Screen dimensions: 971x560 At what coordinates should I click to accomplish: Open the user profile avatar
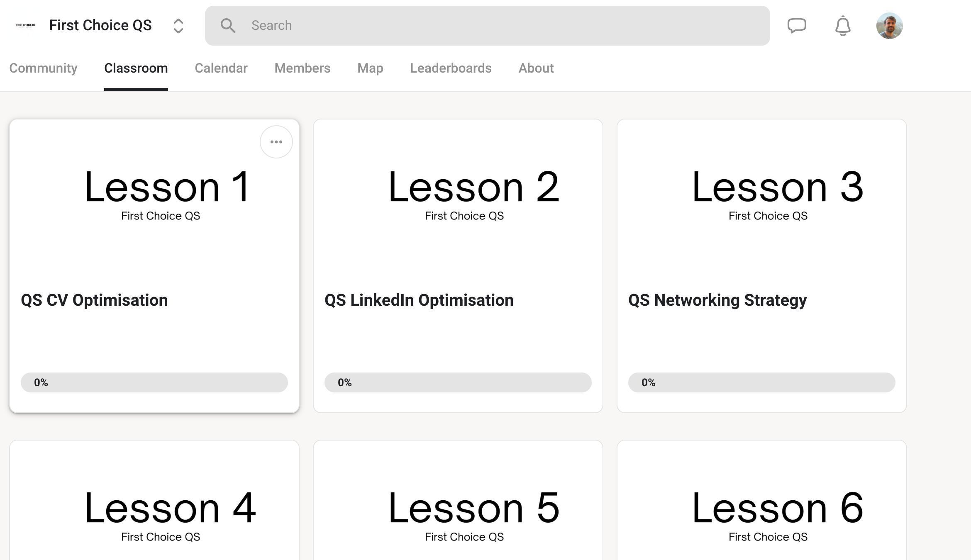coord(889,26)
